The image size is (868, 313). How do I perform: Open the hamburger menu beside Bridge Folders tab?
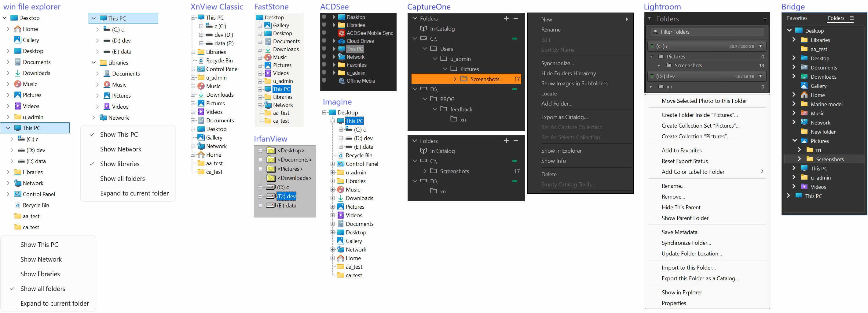click(x=852, y=18)
